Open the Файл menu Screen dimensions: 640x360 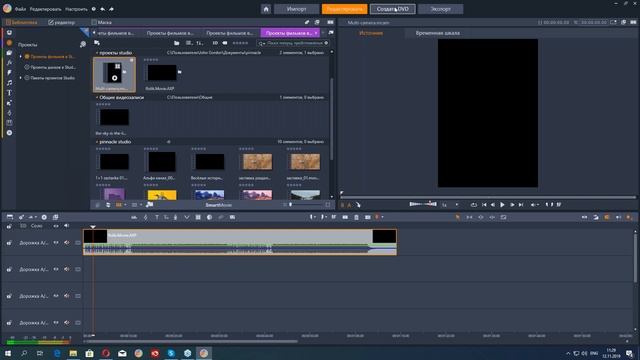pyautogui.click(x=20, y=9)
